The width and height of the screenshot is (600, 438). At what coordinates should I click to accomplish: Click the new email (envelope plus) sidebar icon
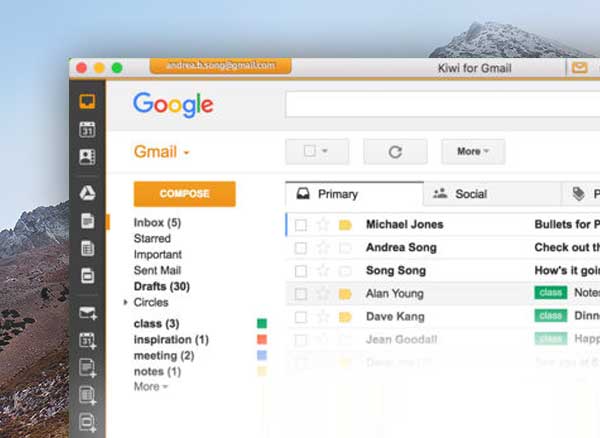point(88,313)
